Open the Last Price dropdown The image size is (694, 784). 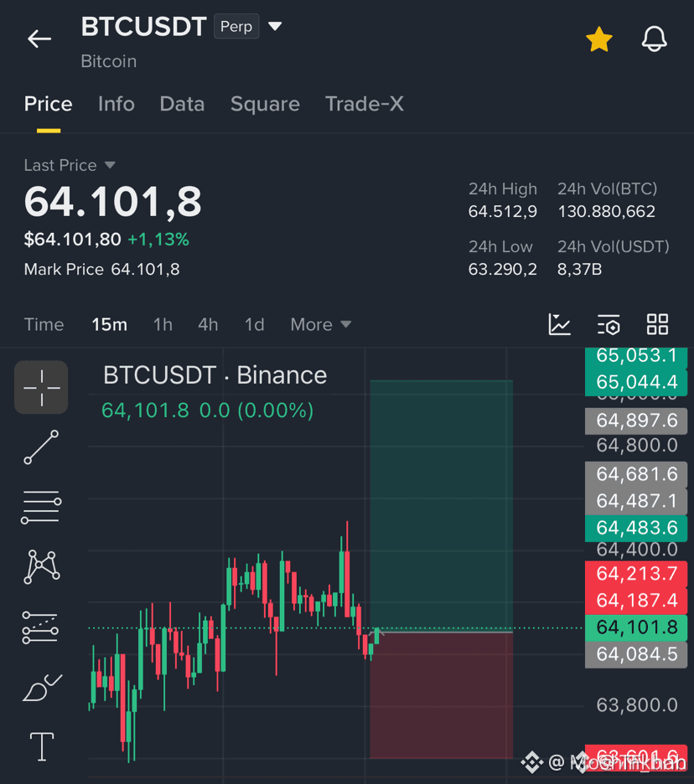(x=70, y=165)
